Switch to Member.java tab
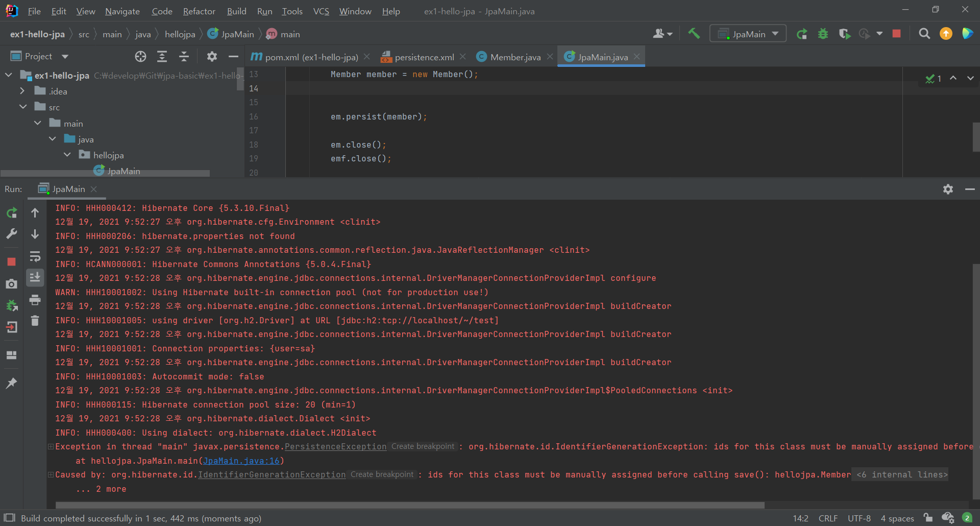 pyautogui.click(x=514, y=57)
